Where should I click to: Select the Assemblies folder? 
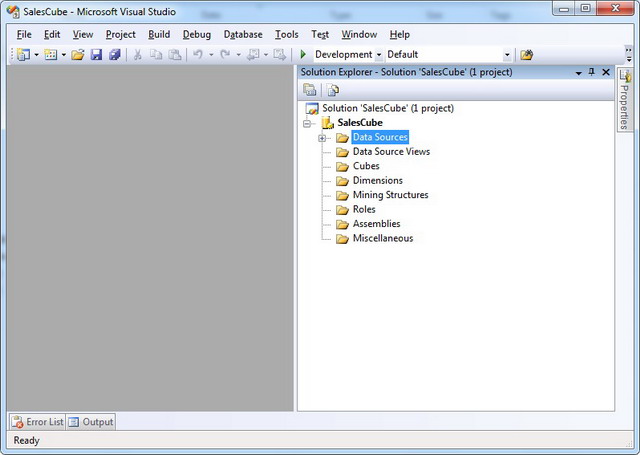coord(376,224)
